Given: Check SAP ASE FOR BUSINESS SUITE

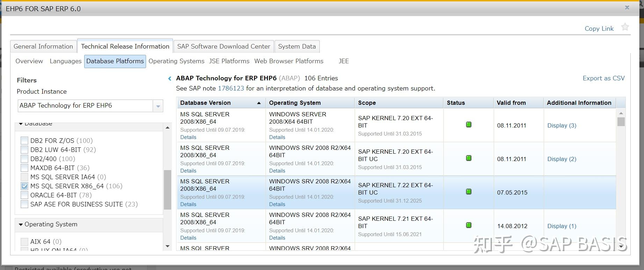Looking at the screenshot, I should point(24,204).
